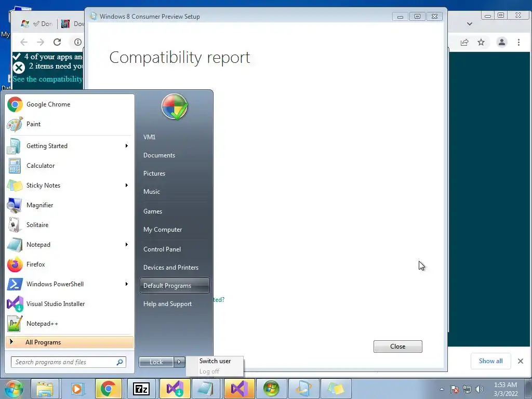Expand the Windows PowerShell jump list arrow
Screen dimensions: 532x399
(127, 284)
